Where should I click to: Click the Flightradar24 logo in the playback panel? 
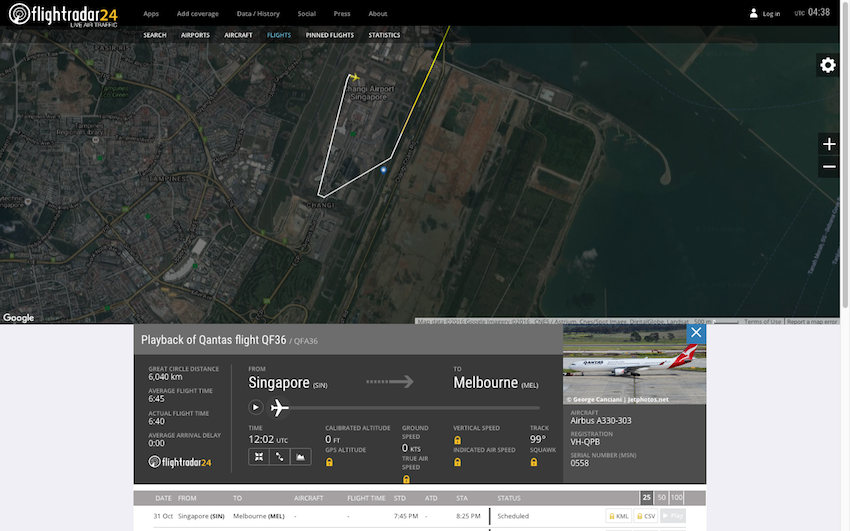[179, 462]
